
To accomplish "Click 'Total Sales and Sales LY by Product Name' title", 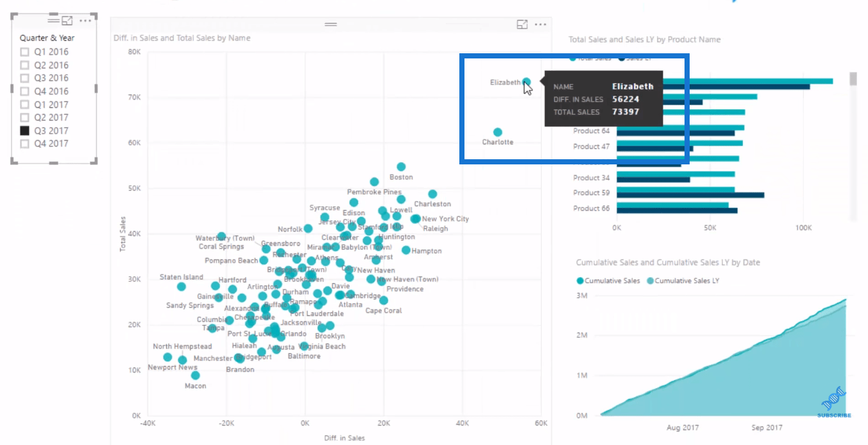I will [x=644, y=39].
